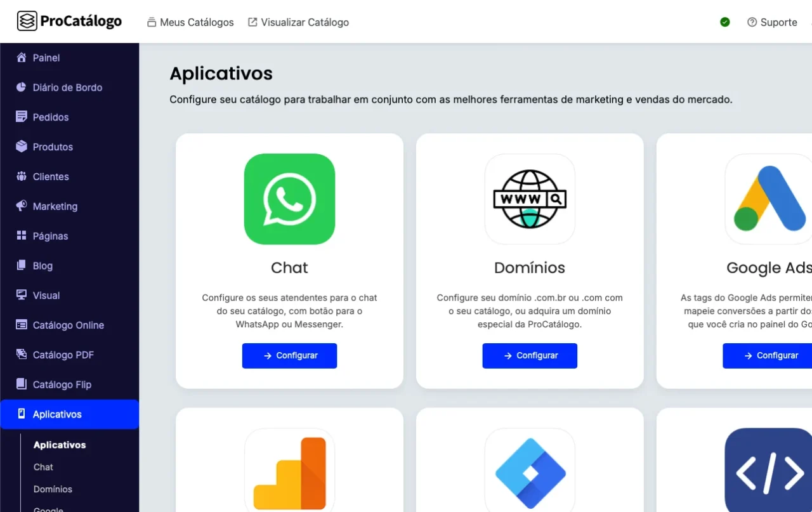This screenshot has height=512, width=812.
Task: Click the WhatsApp Chat app icon
Action: pyautogui.click(x=289, y=199)
